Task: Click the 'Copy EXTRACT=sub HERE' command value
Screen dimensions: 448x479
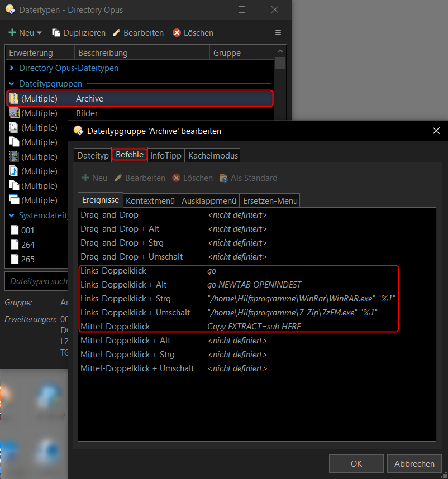Action: 254,327
